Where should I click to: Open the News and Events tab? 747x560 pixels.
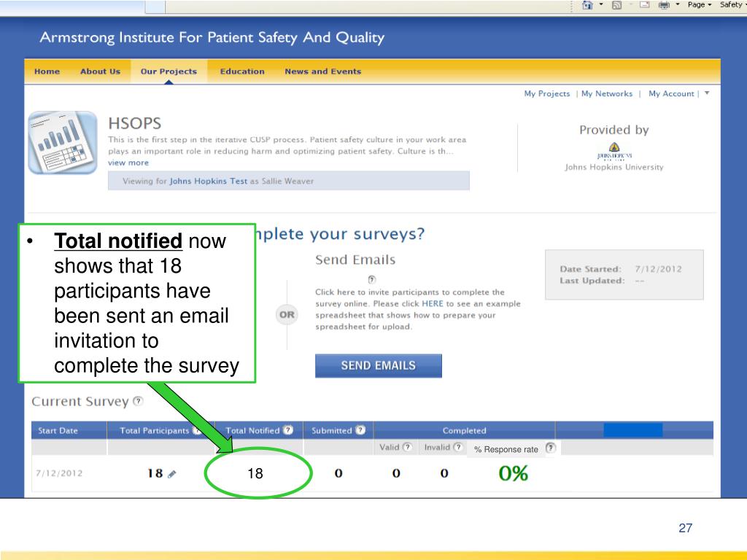[323, 71]
